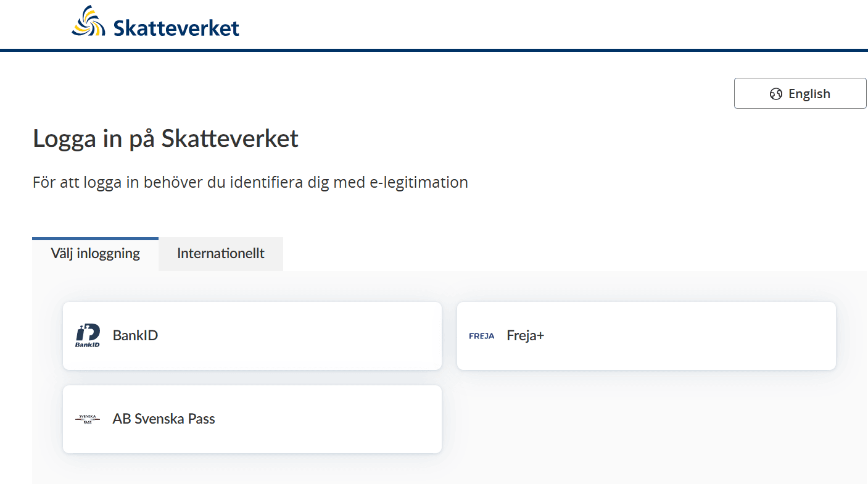The width and height of the screenshot is (868, 494).
Task: Click the Svenska Pass logo icon
Action: click(88, 419)
